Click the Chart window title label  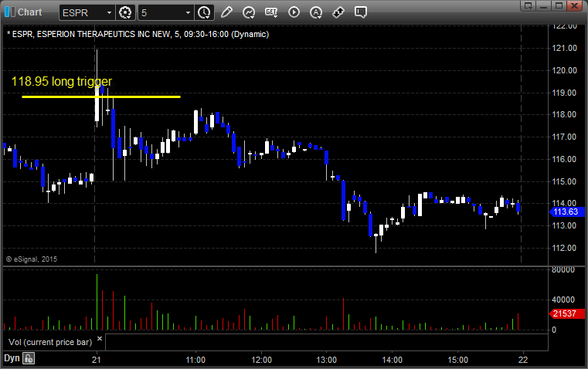pos(30,12)
